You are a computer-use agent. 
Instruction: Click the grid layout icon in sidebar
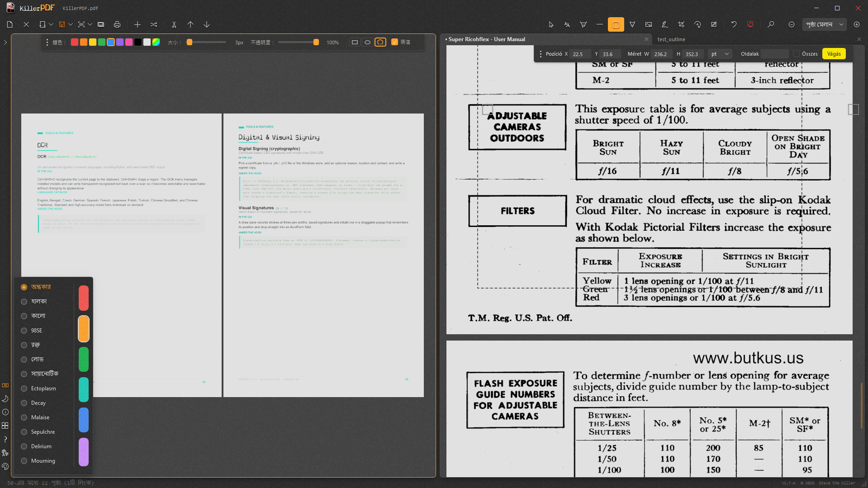click(5, 426)
